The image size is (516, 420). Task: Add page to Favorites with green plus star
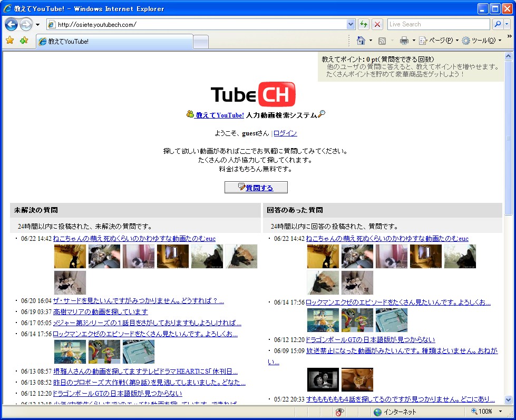pos(24,41)
